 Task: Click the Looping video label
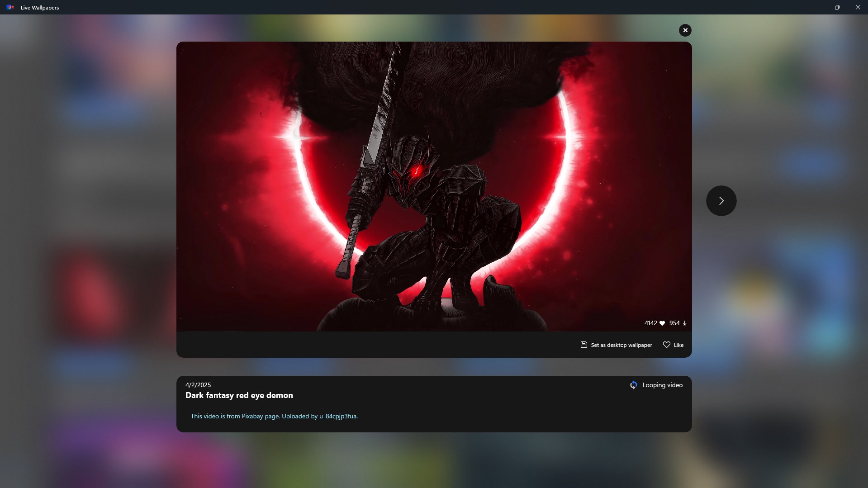(662, 384)
